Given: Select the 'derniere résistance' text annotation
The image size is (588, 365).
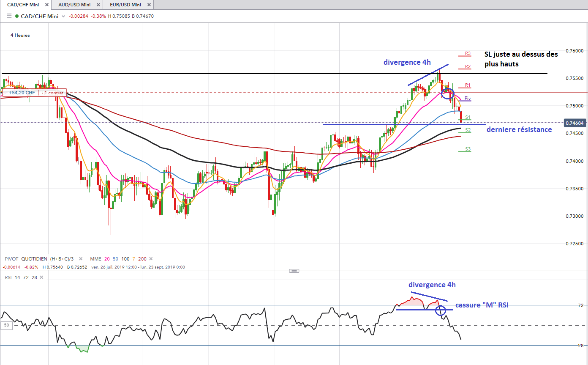Looking at the screenshot, I should tap(519, 129).
